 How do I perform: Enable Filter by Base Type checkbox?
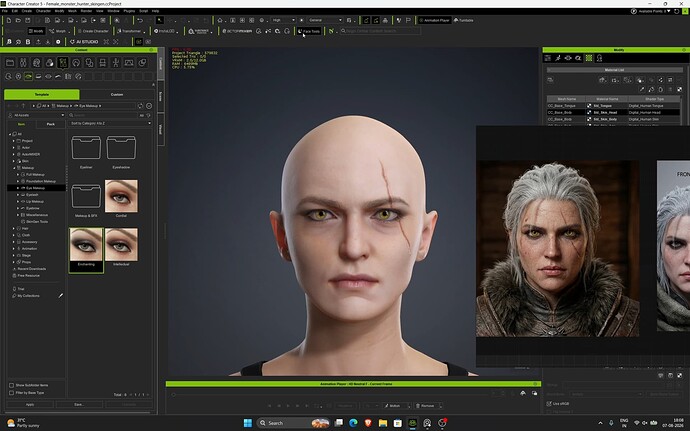point(11,393)
